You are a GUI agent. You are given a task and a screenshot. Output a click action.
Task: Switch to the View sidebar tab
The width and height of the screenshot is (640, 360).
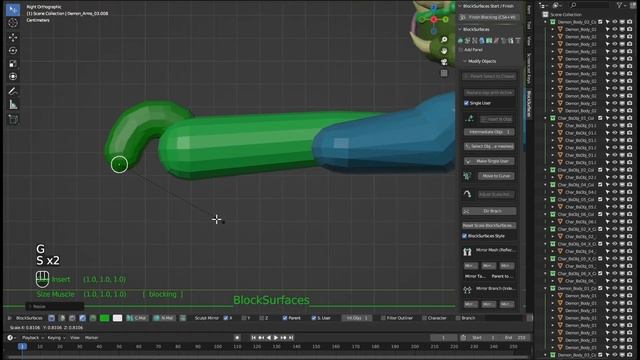pyautogui.click(x=529, y=40)
